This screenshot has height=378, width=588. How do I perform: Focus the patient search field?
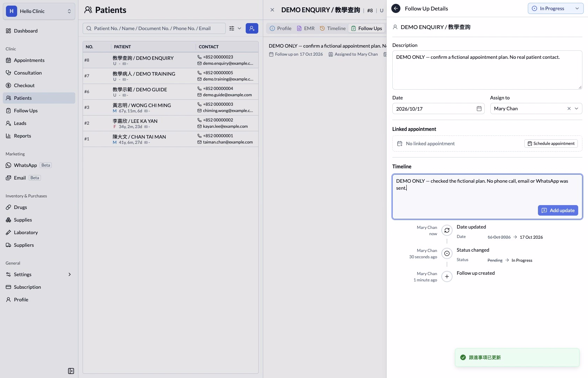pos(154,28)
